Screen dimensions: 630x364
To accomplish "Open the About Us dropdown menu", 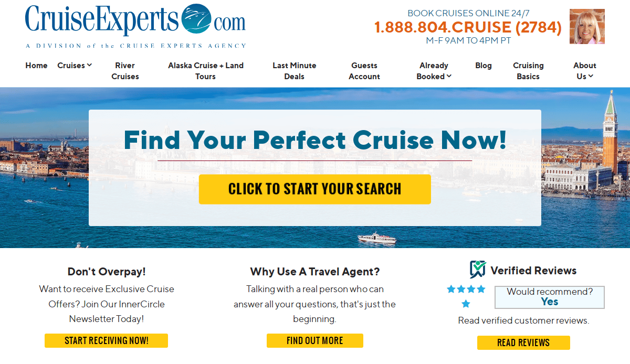I will point(585,71).
